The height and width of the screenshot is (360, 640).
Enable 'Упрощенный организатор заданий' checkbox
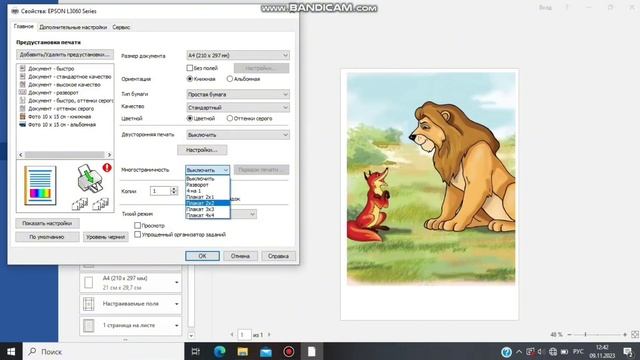pyautogui.click(x=138, y=235)
